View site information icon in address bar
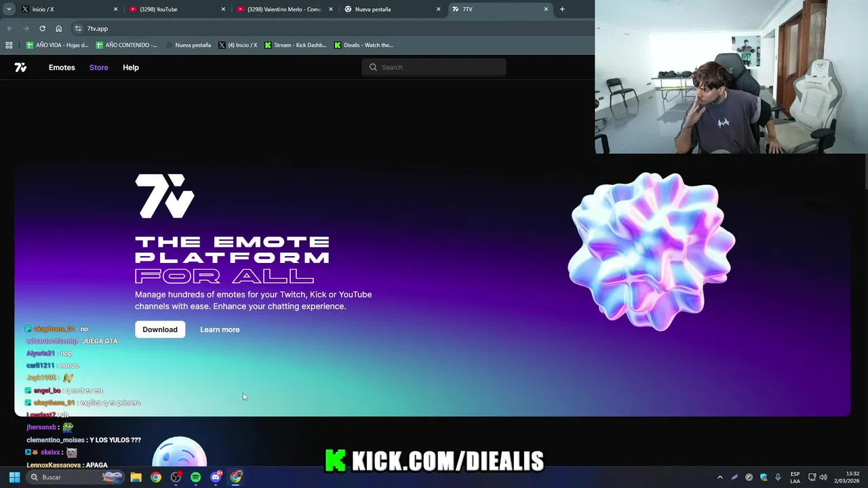The width and height of the screenshot is (868, 488). point(78,28)
